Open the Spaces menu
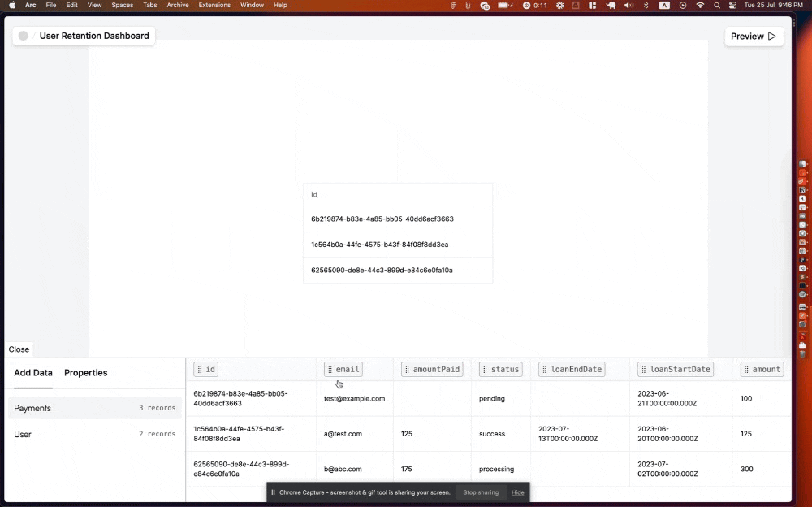Image resolution: width=812 pixels, height=507 pixels. (122, 5)
